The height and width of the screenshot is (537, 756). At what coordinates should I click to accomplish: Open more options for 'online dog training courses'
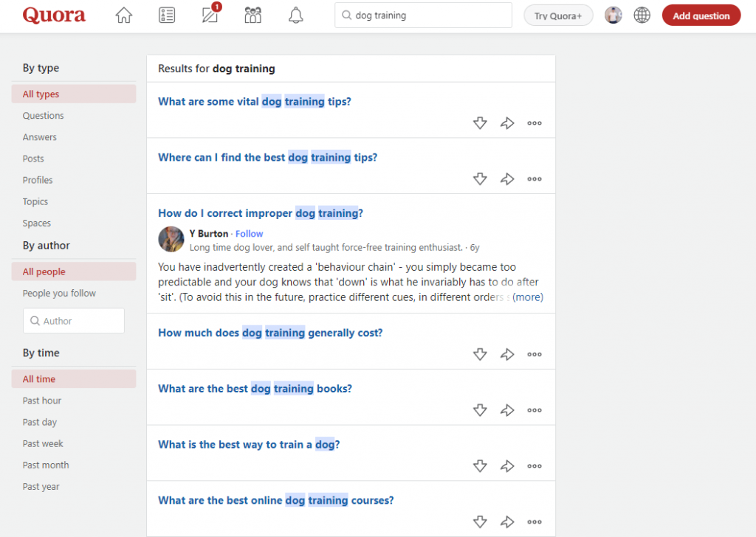point(535,522)
